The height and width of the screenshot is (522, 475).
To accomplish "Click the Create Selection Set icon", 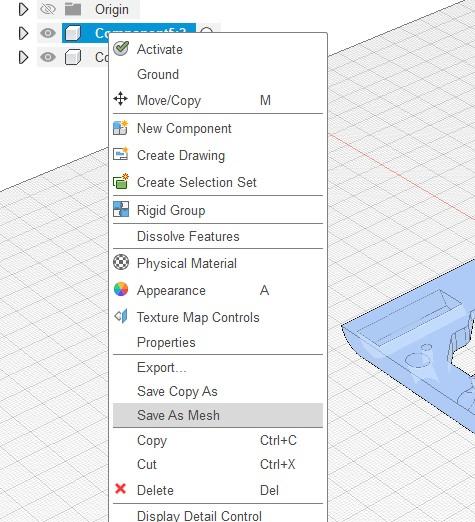I will pos(121,181).
